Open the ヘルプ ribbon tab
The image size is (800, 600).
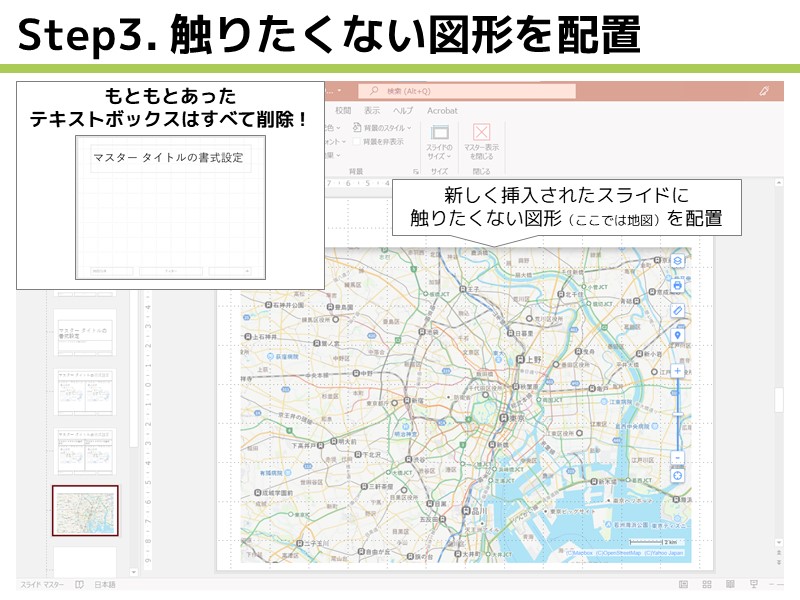click(403, 110)
